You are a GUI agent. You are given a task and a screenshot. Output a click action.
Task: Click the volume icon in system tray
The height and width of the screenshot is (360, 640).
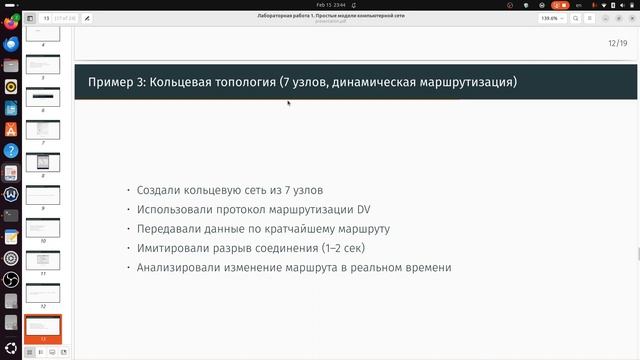tap(622, 5)
